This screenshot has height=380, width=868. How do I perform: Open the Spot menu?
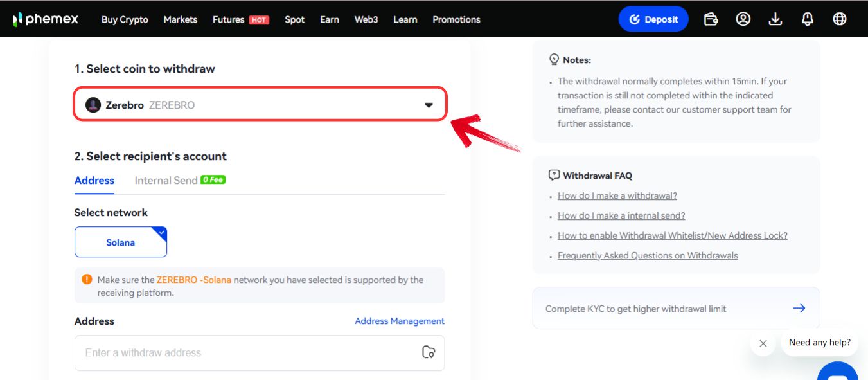tap(295, 19)
